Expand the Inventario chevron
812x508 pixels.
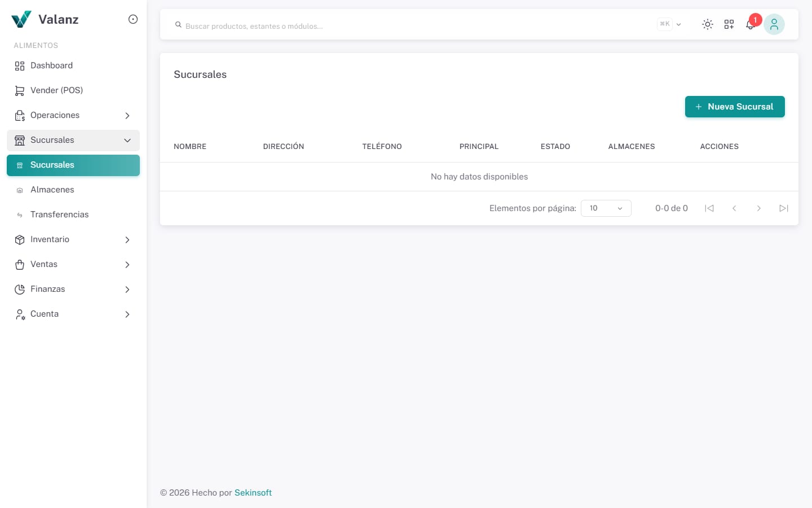coord(127,240)
